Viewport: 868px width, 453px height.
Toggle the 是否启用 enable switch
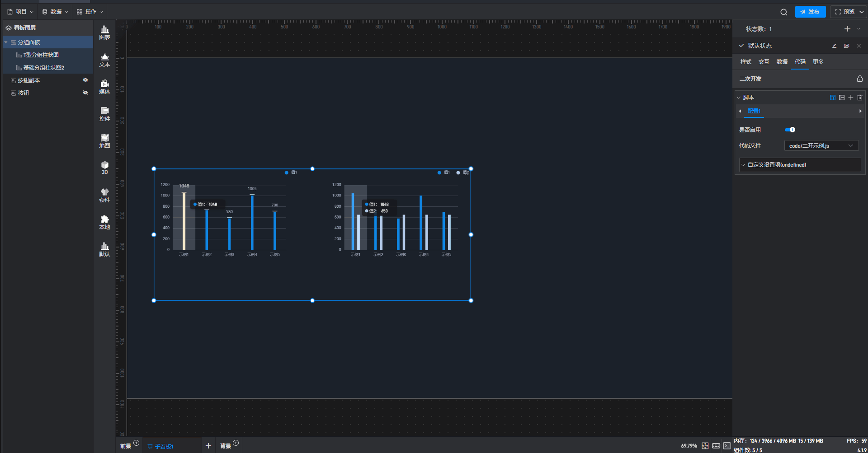790,130
